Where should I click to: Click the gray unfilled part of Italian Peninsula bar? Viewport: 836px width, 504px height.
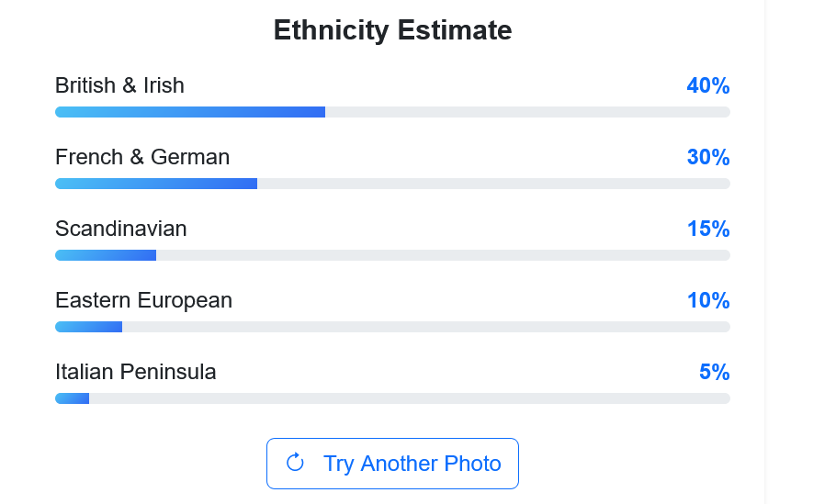click(x=409, y=398)
